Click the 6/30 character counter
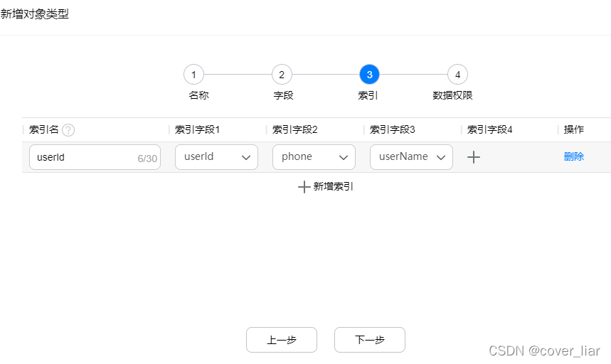Viewport: 611px width, 364px height. pyautogui.click(x=147, y=159)
